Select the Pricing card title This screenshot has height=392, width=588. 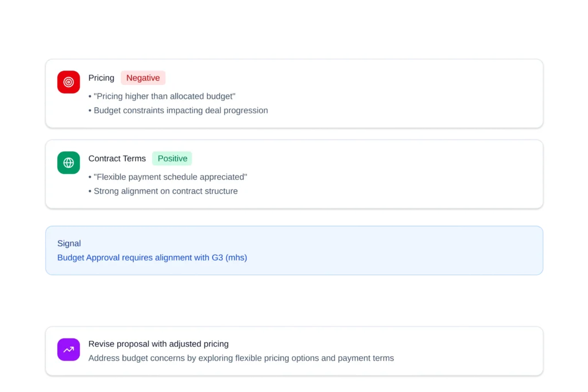click(x=101, y=77)
